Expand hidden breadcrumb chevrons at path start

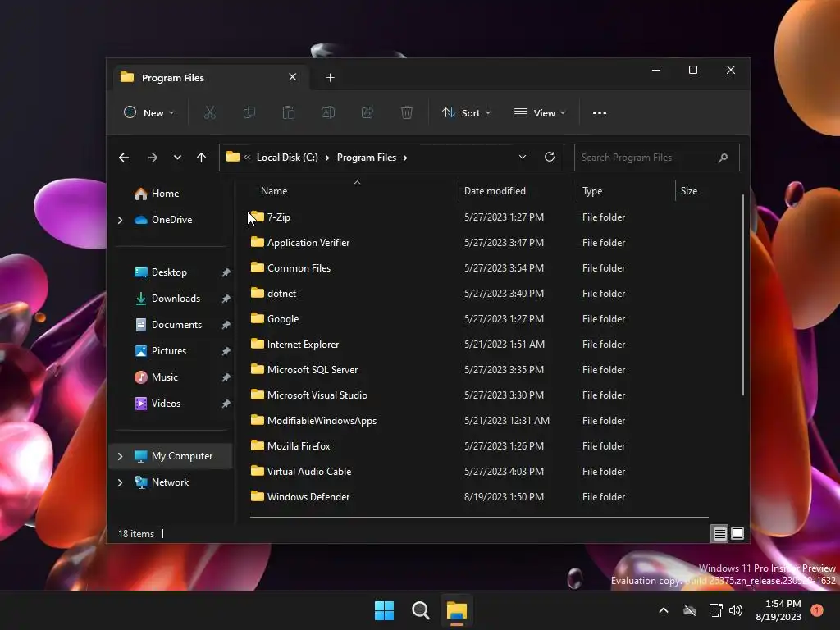247,157
